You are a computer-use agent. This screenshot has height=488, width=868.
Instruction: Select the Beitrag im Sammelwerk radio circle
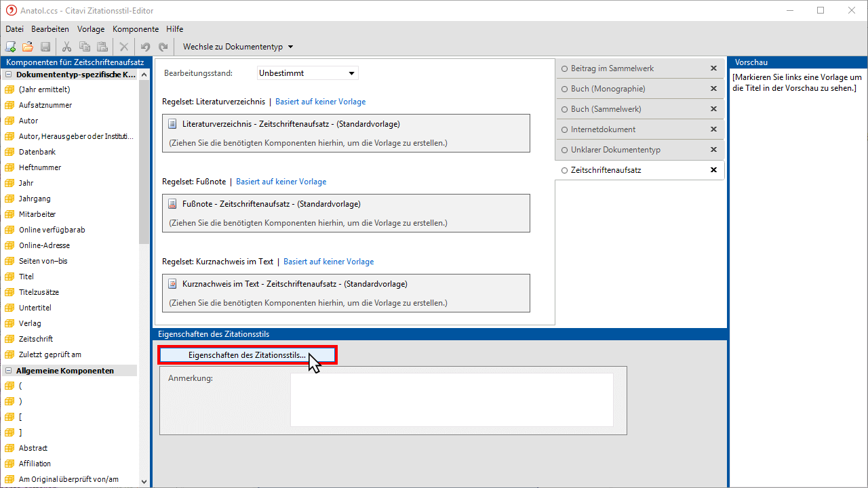[x=564, y=68]
